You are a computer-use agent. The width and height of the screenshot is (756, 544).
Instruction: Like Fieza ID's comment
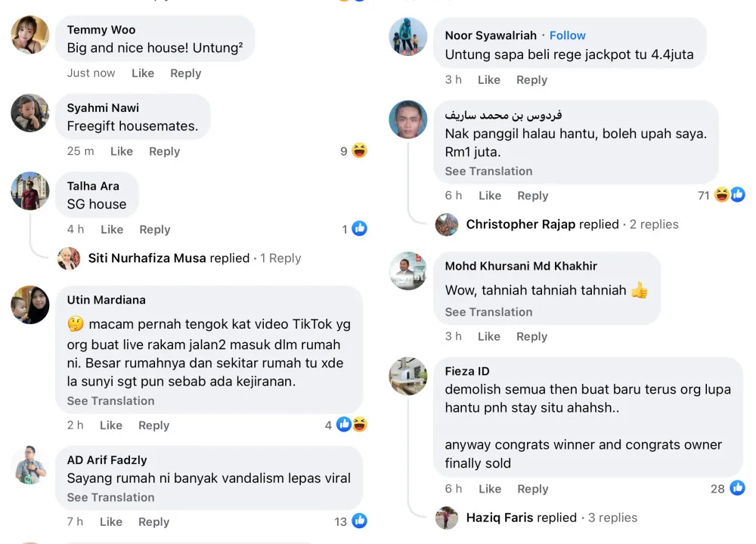(x=489, y=489)
